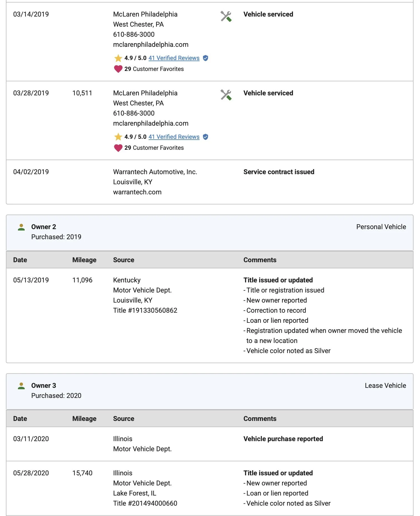Click the Owner 2 person icon

(21, 227)
